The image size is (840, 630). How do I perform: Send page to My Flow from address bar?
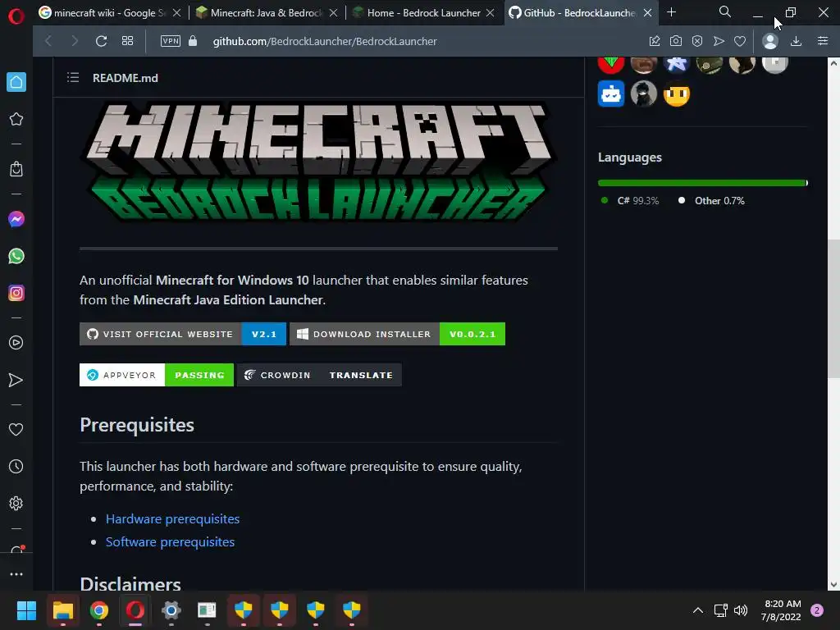719,41
